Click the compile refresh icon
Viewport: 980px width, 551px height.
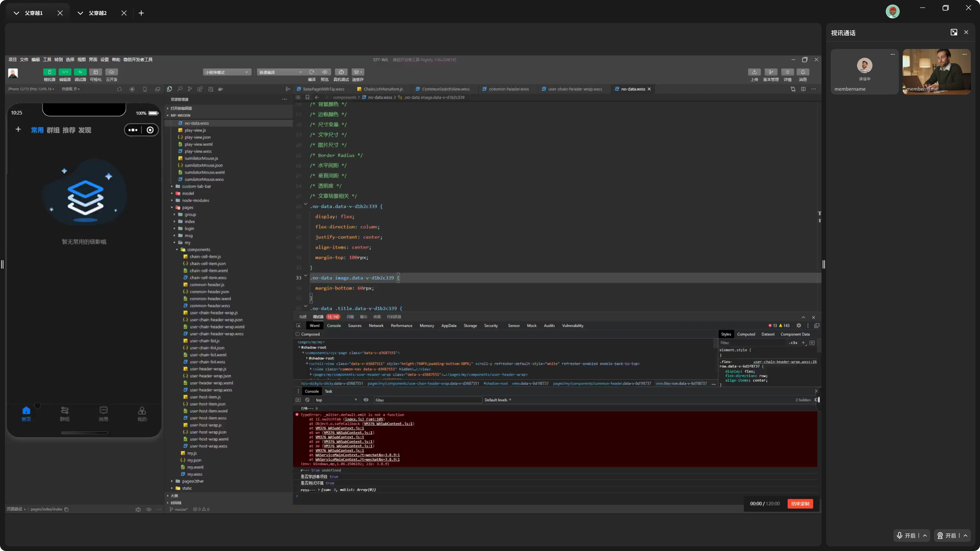(312, 72)
